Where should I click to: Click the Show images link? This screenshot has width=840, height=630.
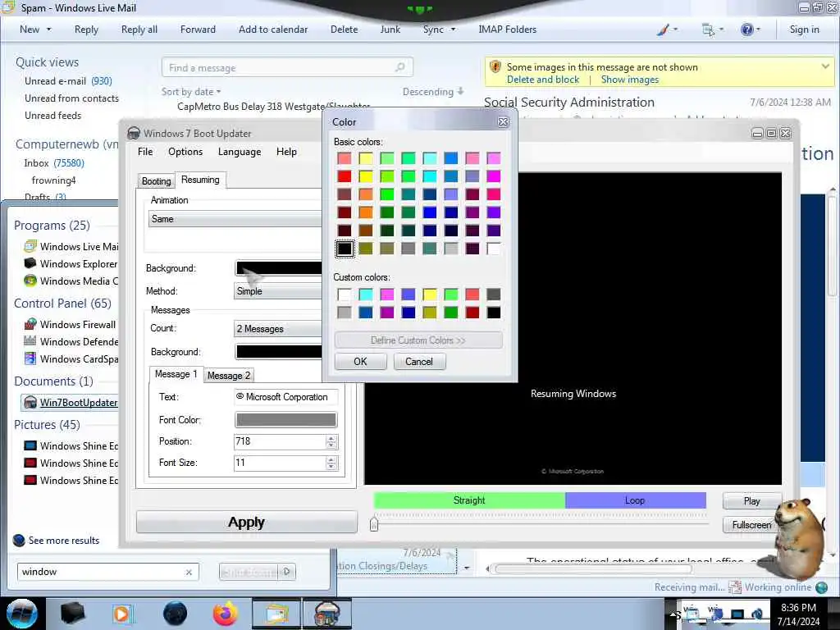630,80
